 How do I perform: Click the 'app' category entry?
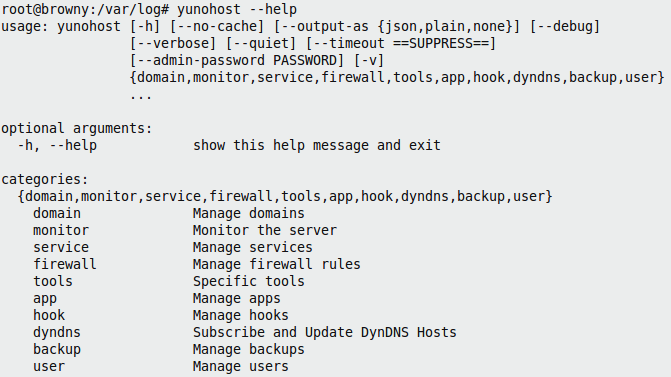pos(45,299)
